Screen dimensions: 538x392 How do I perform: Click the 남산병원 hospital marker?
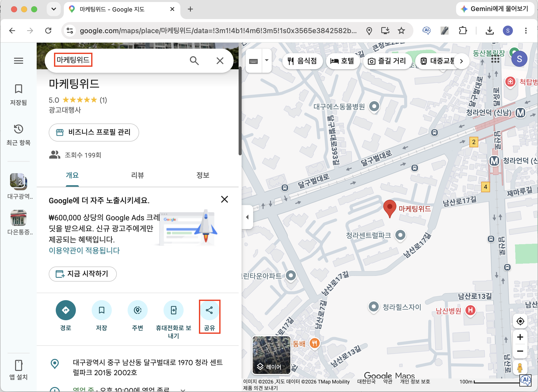[470, 310]
